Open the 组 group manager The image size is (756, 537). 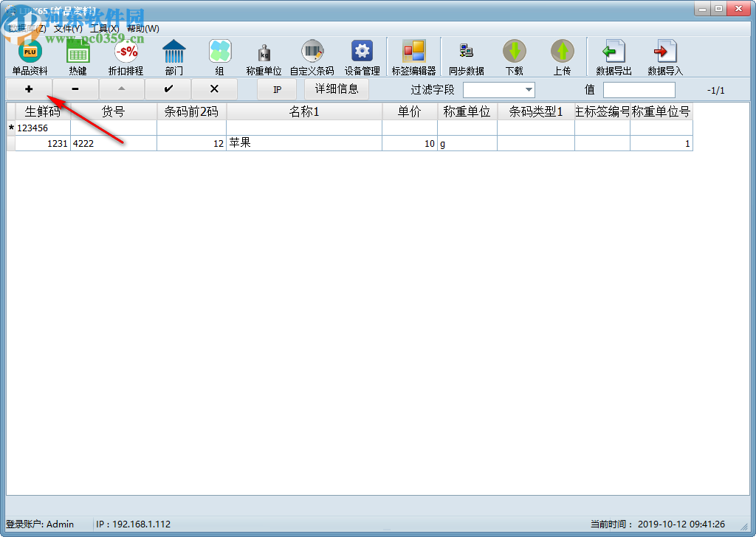[x=219, y=57]
